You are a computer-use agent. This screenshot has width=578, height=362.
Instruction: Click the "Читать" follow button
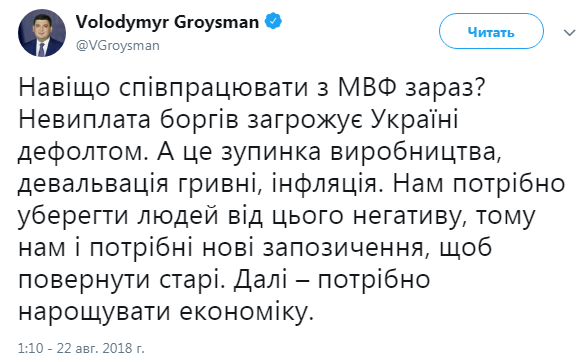tap(491, 31)
